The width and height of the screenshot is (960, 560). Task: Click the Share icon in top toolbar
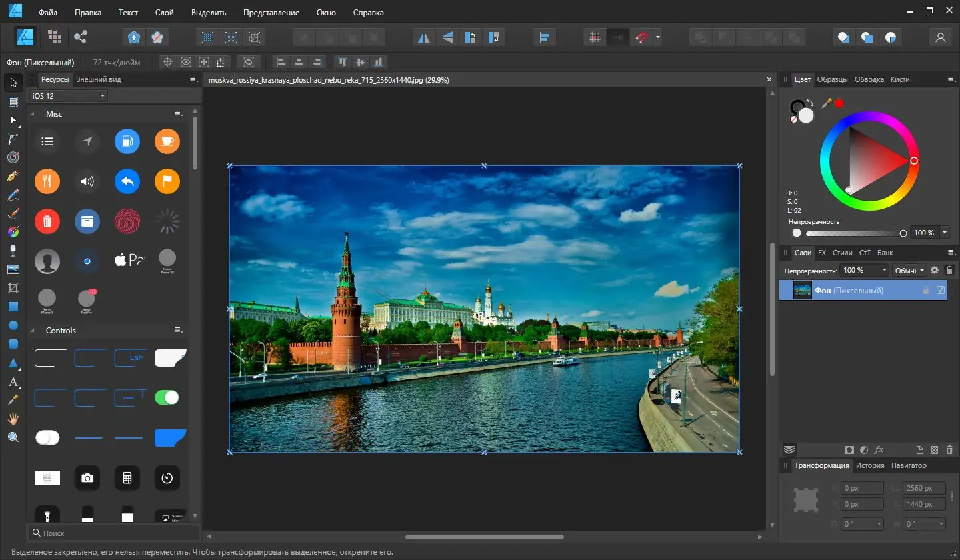pyautogui.click(x=81, y=37)
